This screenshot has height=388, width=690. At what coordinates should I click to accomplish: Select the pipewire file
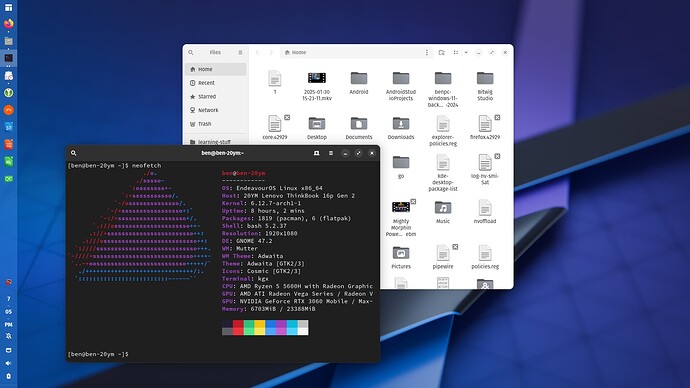tap(443, 257)
